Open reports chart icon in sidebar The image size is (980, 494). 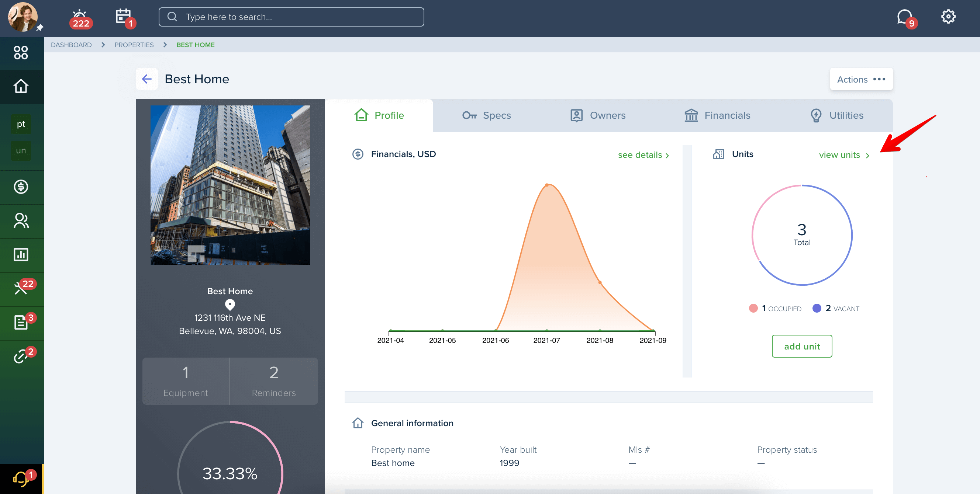[x=21, y=255]
